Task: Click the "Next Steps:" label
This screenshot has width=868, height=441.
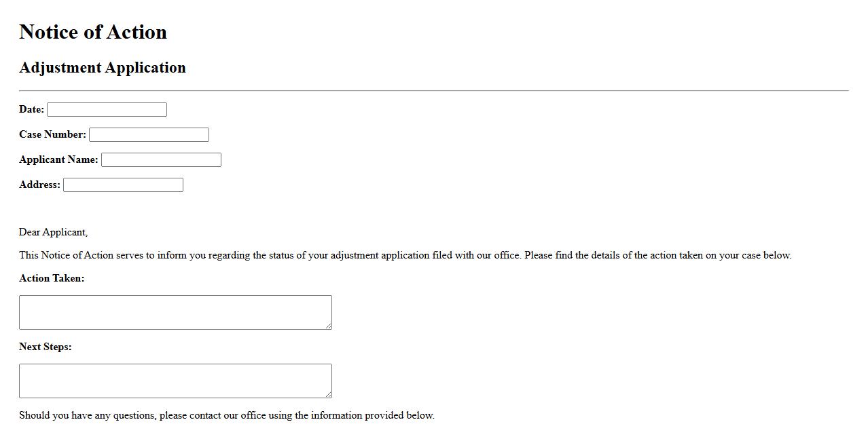Action: 45,347
